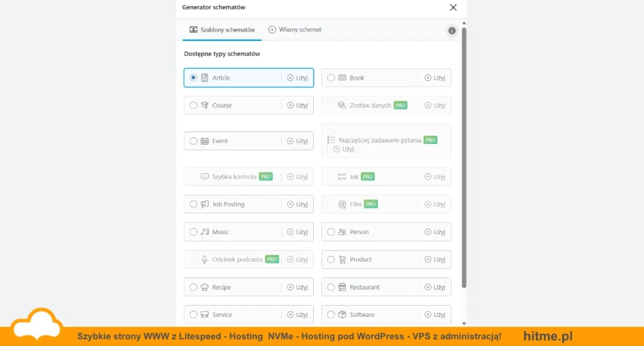This screenshot has width=644, height=346.
Task: Click the Book schema icon
Action: pos(342,77)
